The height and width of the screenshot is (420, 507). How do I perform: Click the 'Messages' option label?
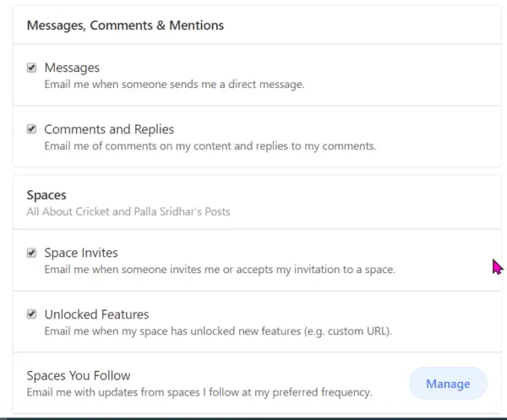[x=72, y=68]
